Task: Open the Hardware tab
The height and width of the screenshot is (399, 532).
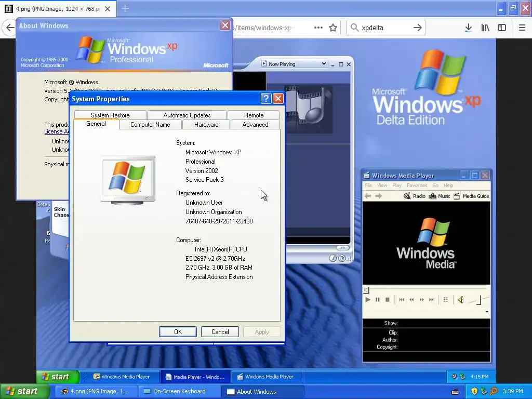Action: [x=206, y=125]
